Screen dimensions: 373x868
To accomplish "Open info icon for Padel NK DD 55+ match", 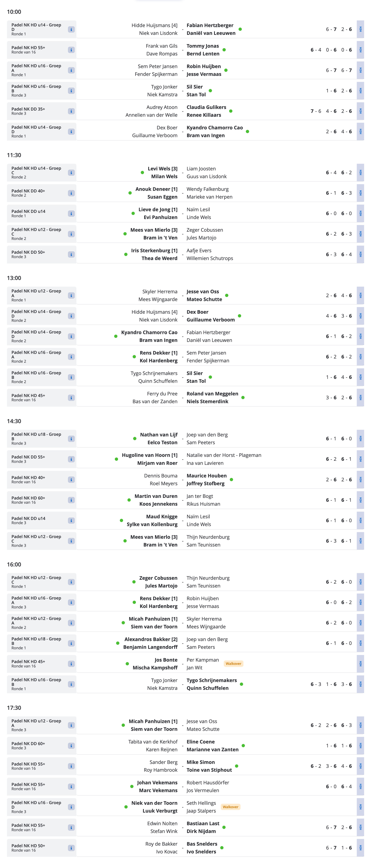I will (x=71, y=459).
